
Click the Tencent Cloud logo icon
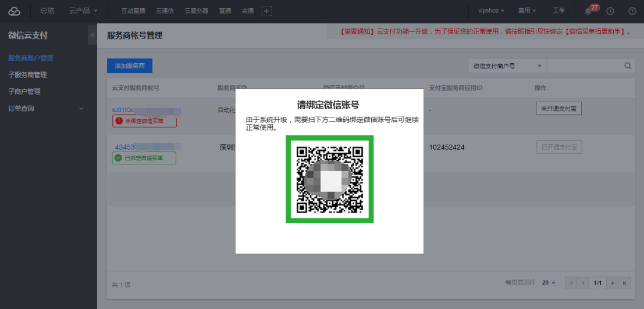(15, 11)
